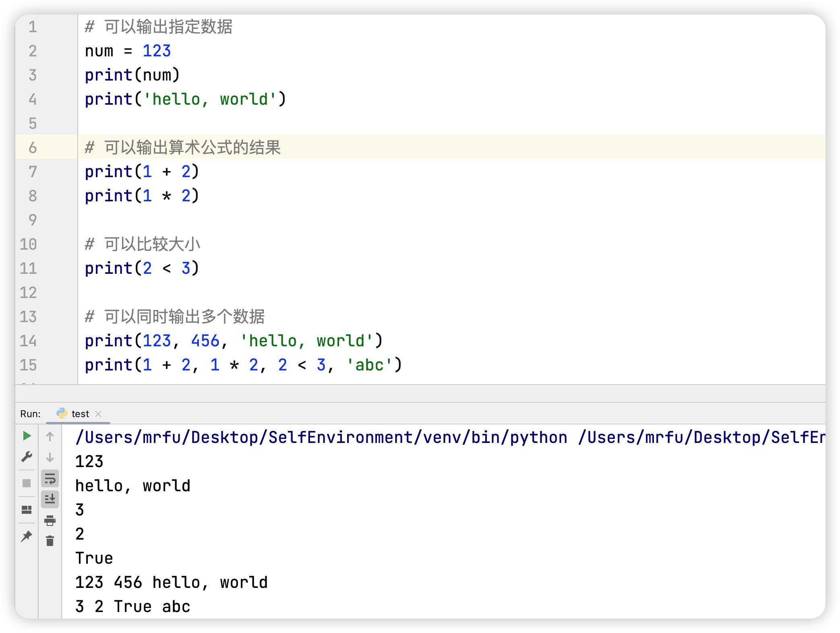Click the 'True' output line in console

(x=94, y=558)
